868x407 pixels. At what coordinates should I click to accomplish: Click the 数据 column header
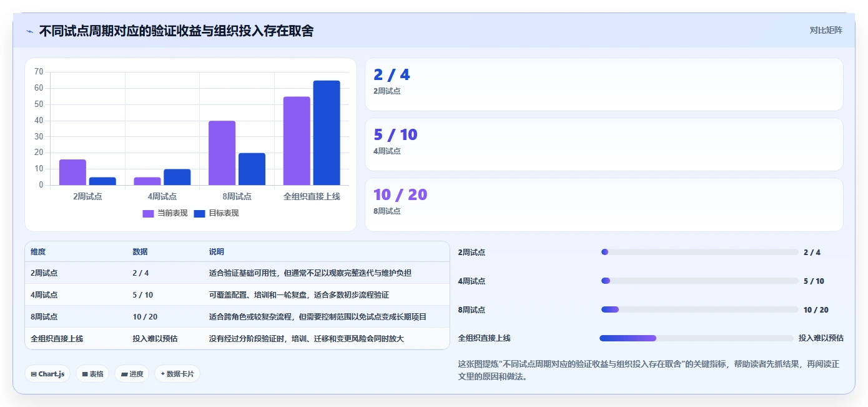tap(140, 252)
